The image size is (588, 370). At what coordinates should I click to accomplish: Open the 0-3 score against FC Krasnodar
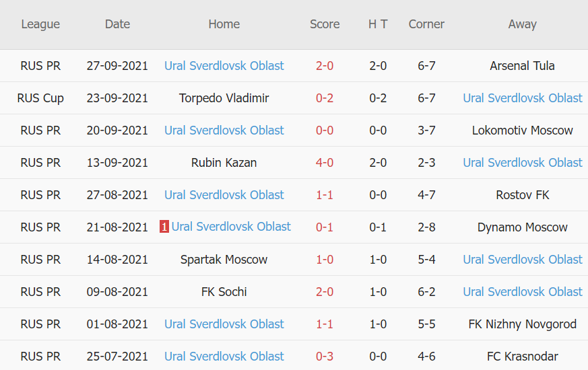pos(325,357)
